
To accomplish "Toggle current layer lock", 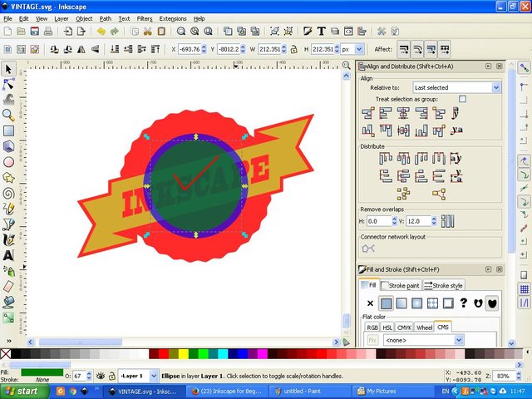I will (112, 376).
